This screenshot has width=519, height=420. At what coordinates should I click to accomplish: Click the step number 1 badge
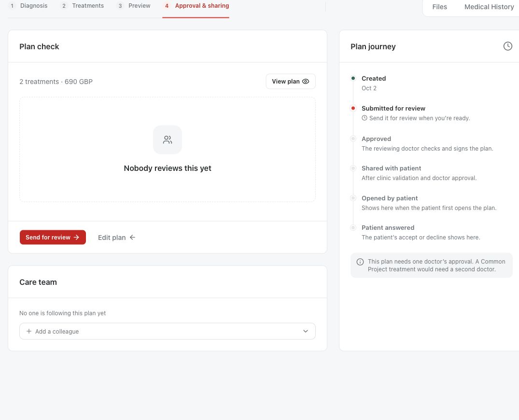click(x=12, y=6)
